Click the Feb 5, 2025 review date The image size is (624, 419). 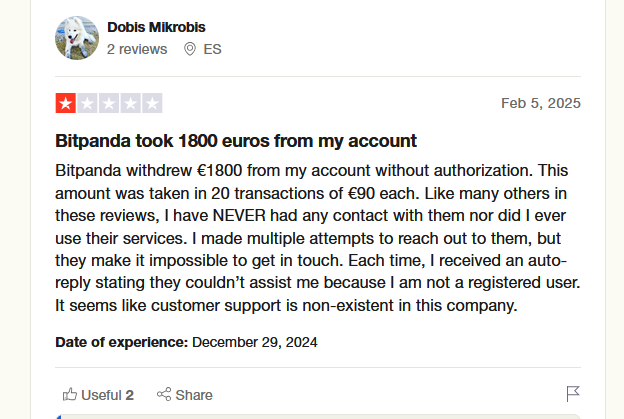[x=540, y=103]
